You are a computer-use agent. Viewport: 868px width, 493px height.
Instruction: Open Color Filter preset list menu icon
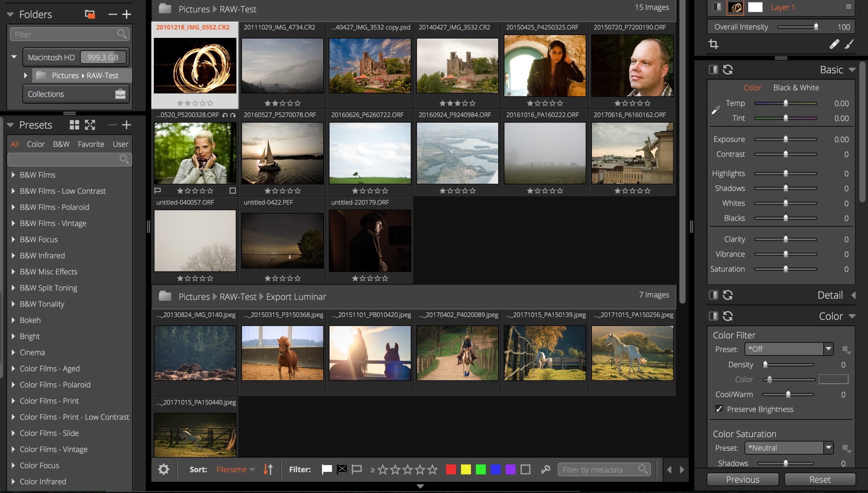847,350
